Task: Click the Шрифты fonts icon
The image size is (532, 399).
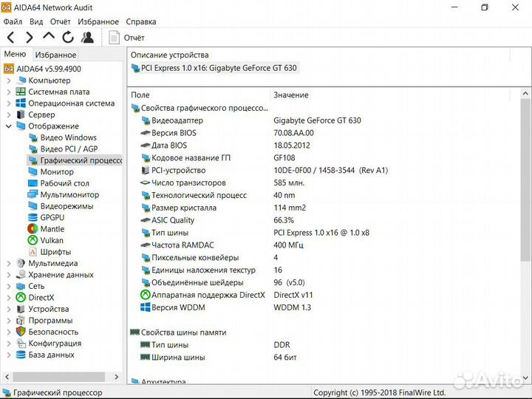Action: tap(33, 252)
